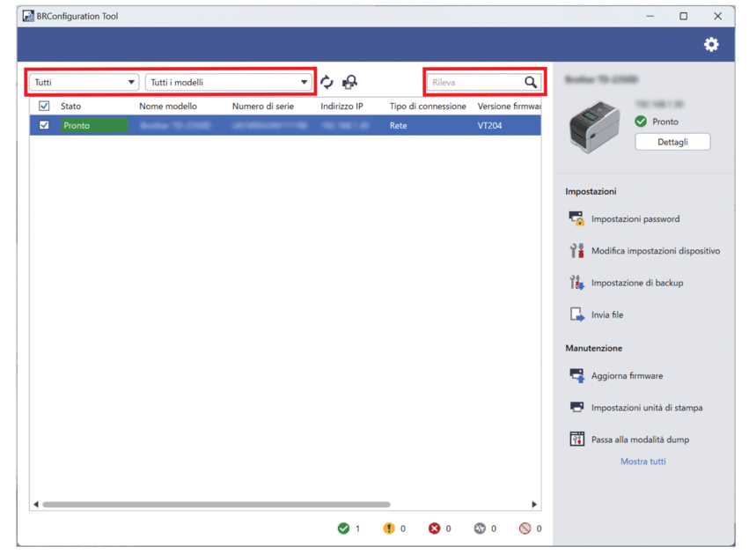Click the red error status counter icon
Image resolution: width=756 pixels, height=554 pixels.
(435, 528)
